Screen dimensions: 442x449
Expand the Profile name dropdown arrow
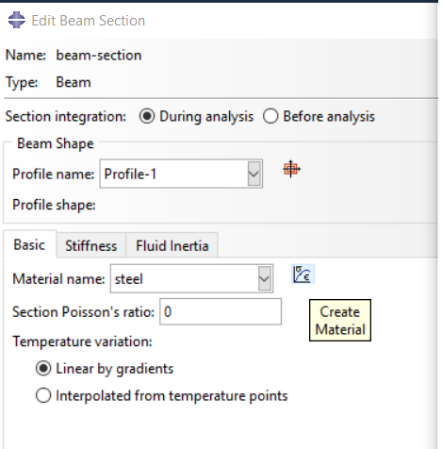coord(254,174)
